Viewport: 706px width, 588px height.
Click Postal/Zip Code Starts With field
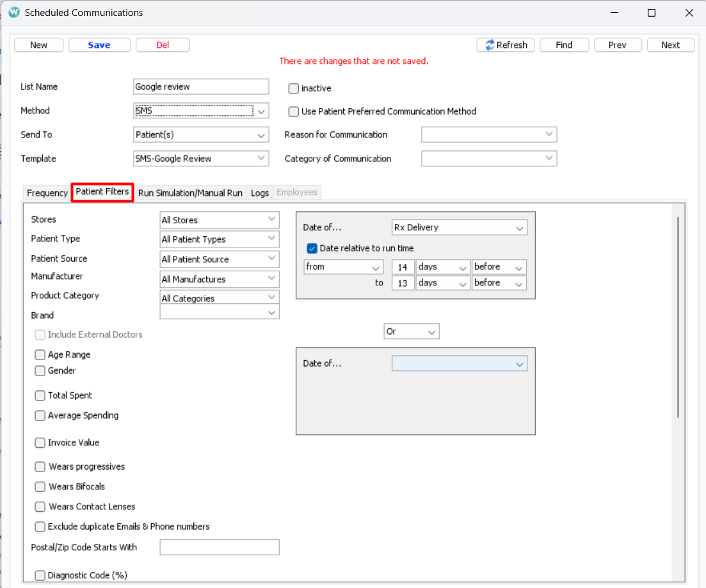(x=220, y=547)
